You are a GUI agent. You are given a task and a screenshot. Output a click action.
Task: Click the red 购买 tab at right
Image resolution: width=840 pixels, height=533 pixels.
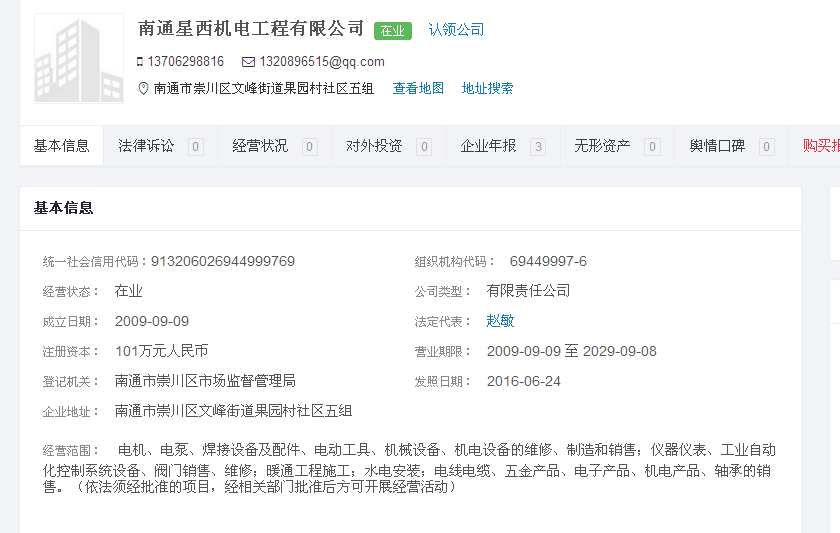820,146
